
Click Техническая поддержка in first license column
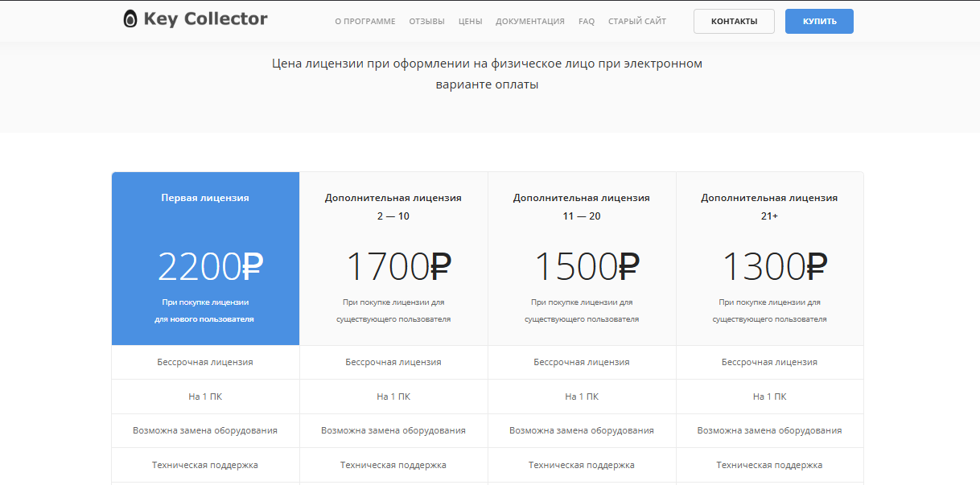pyautogui.click(x=205, y=465)
